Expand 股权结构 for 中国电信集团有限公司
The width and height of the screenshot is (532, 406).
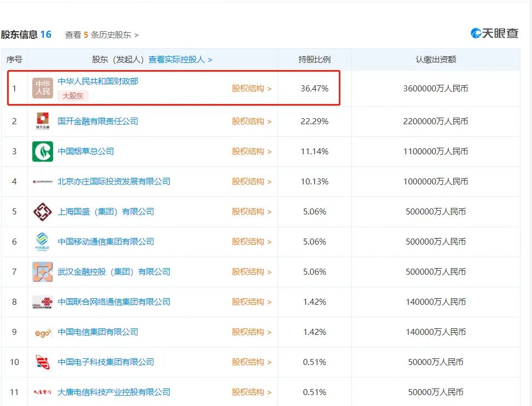251,332
